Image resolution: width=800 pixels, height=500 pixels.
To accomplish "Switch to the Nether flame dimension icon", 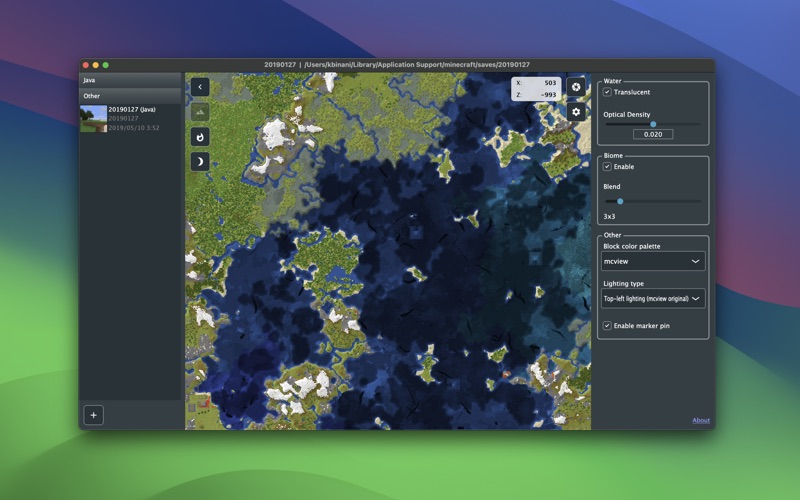I will pyautogui.click(x=200, y=137).
